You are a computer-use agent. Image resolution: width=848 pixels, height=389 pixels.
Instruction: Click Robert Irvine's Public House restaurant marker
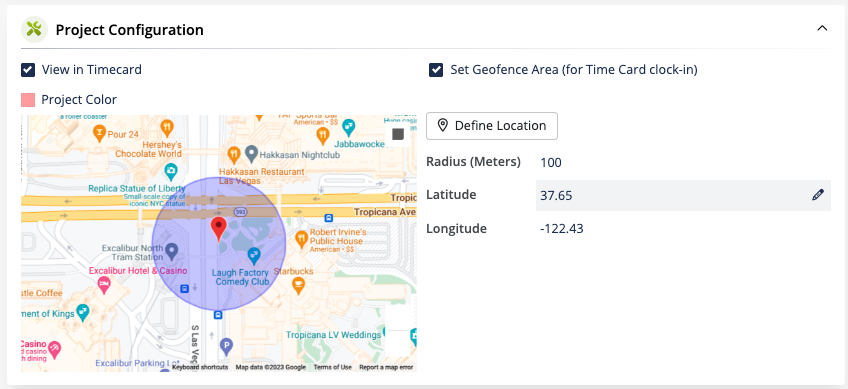coord(301,237)
